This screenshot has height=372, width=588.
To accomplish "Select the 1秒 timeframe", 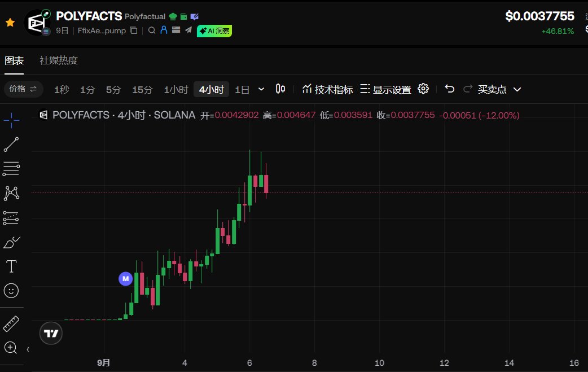I will [62, 90].
